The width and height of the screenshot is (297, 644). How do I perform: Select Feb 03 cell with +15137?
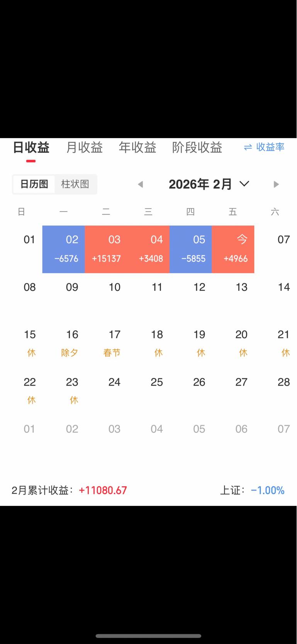coord(106,249)
